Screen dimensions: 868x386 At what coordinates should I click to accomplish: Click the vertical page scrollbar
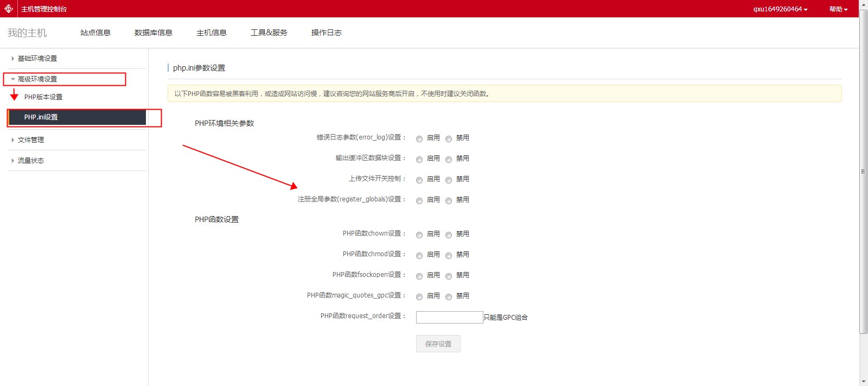pos(863,171)
